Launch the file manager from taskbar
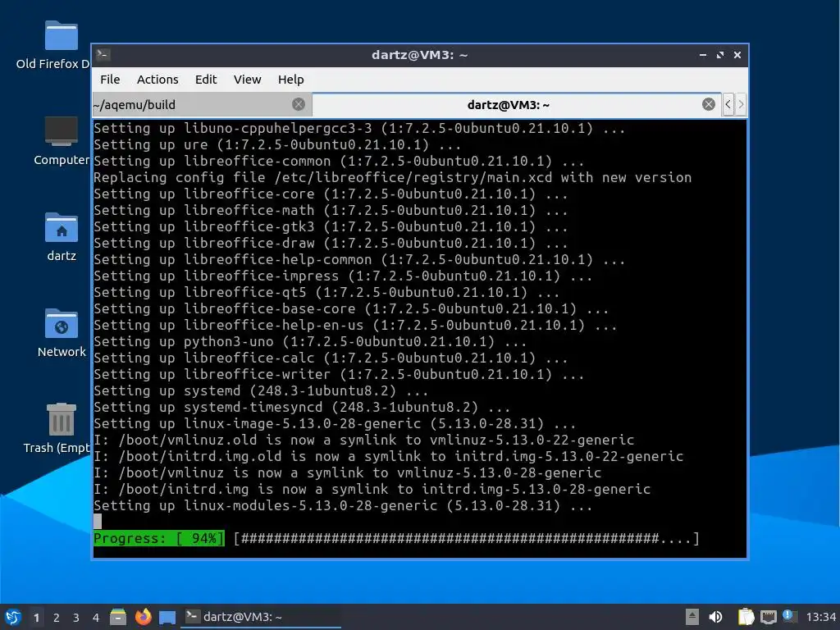 118,617
